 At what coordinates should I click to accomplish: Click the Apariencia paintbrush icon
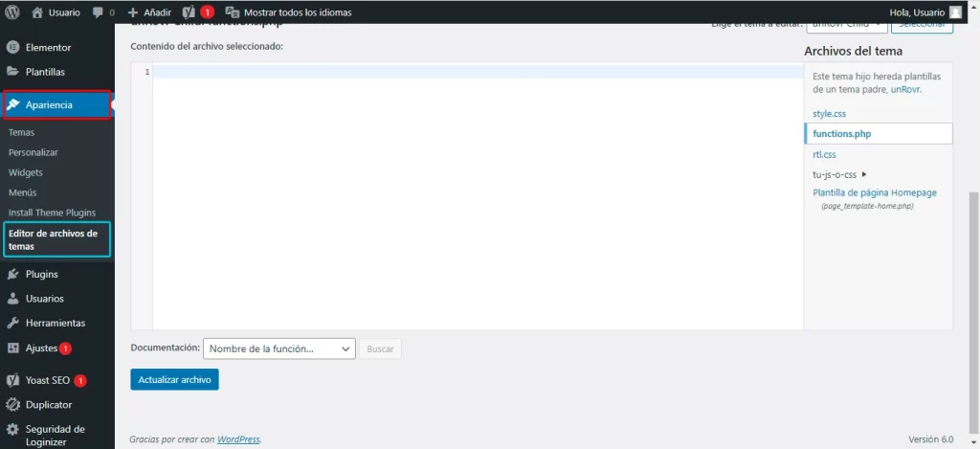click(x=12, y=105)
